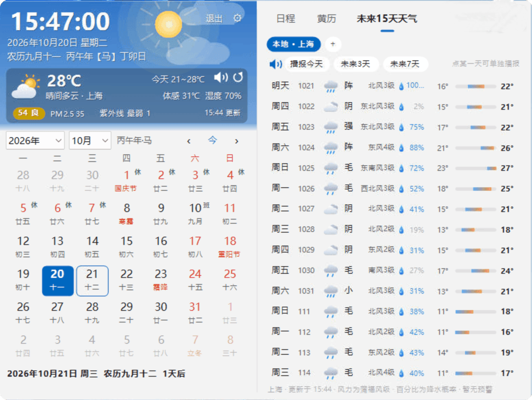The width and height of the screenshot is (532, 400).
Task: Select September 28 grayed date
Action: point(23,181)
